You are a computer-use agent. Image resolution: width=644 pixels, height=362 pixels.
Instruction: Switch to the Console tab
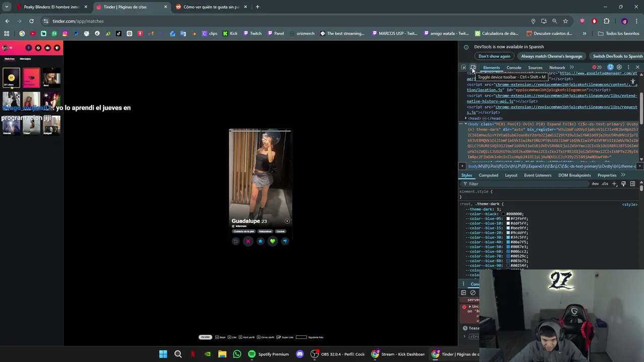tap(514, 68)
